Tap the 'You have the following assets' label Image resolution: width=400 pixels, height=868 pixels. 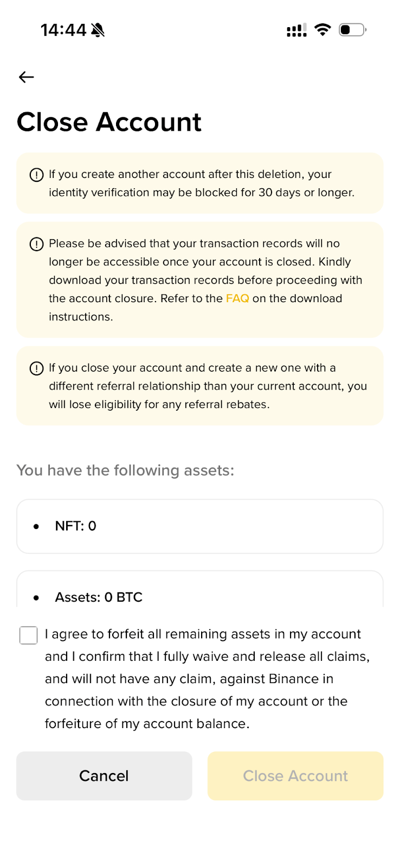tap(125, 470)
